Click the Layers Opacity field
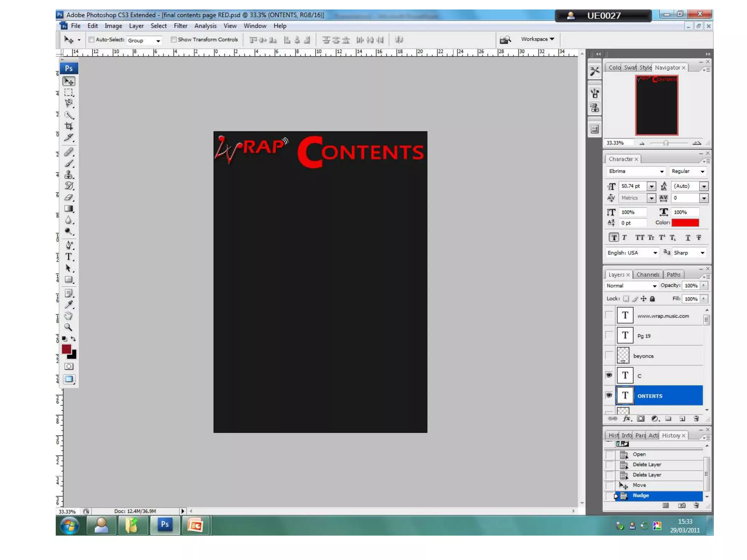747x560 pixels. point(691,286)
